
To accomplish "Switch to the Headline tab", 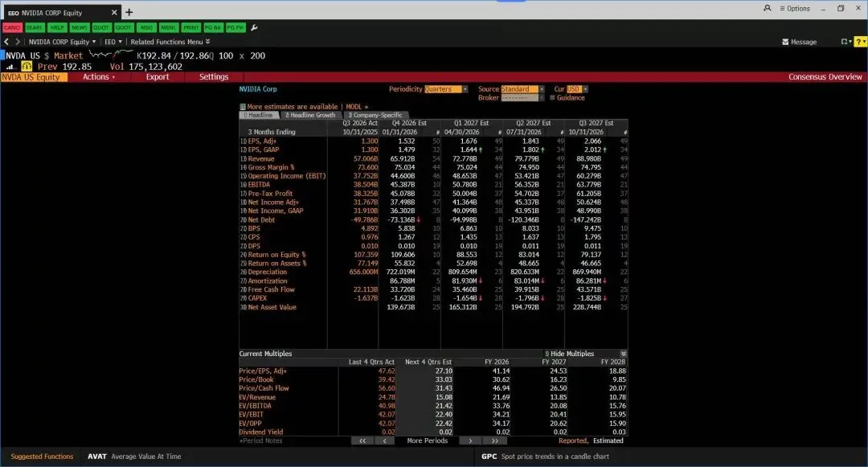I will 259,115.
